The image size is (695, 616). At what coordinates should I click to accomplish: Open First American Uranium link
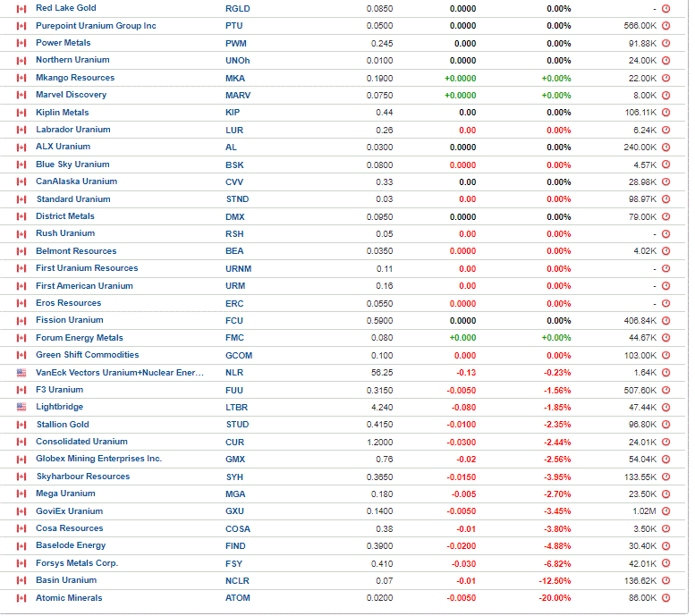(84, 286)
